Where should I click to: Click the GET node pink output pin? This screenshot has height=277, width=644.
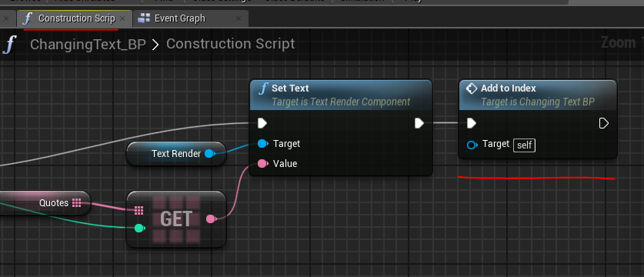[x=211, y=219]
